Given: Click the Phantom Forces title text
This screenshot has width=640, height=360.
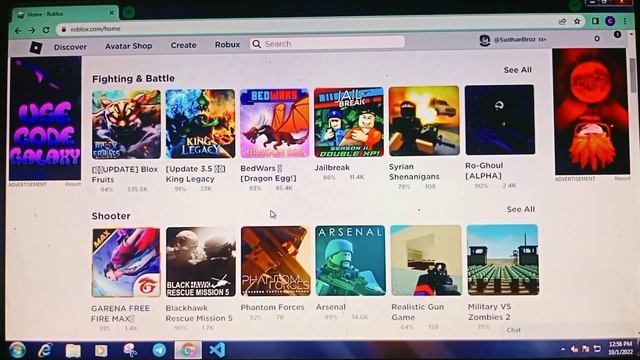Looking at the screenshot, I should 272,307.
